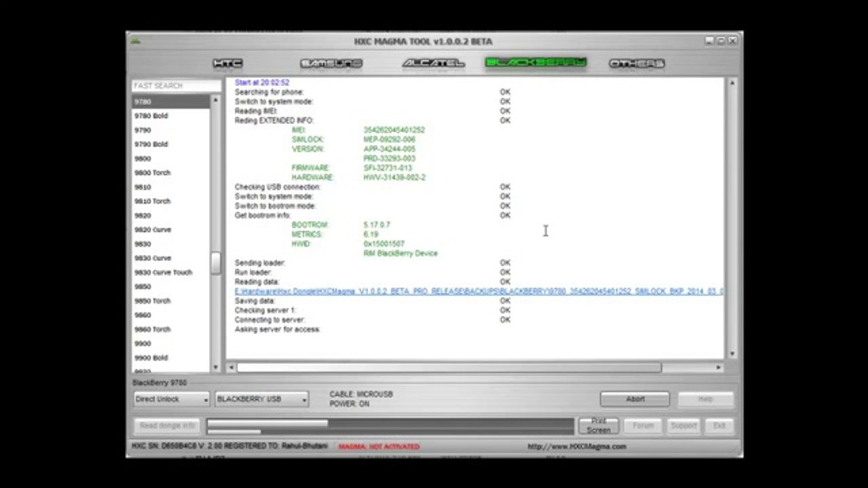This screenshot has width=868, height=488.
Task: Choose the plain 9790 model entry
Action: 171,130
